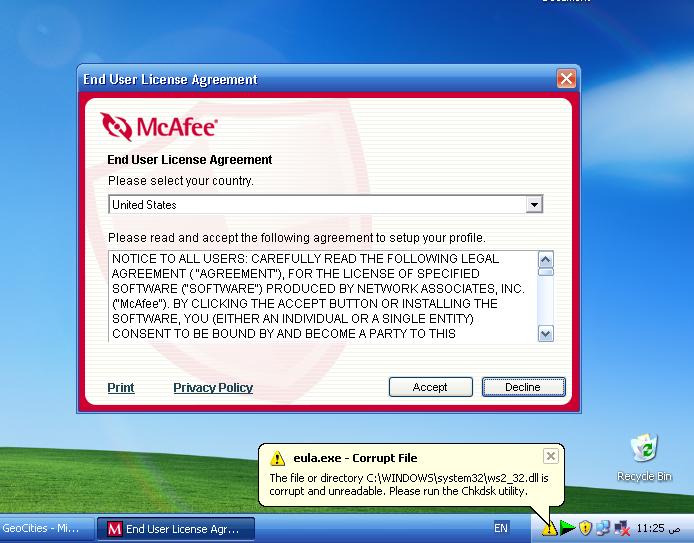The height and width of the screenshot is (543, 694).
Task: Accept the license agreement
Action: [431, 387]
